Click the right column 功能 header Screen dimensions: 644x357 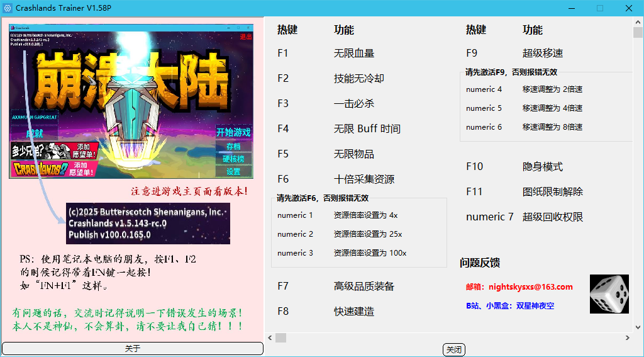click(533, 30)
